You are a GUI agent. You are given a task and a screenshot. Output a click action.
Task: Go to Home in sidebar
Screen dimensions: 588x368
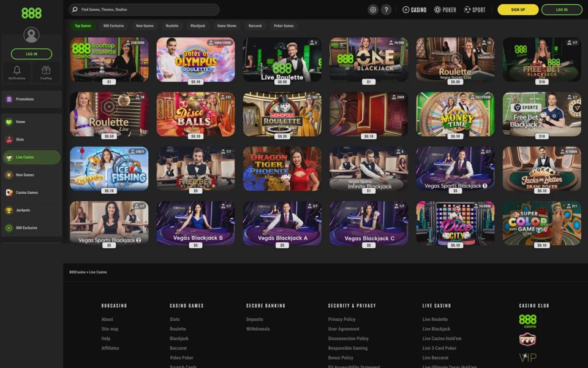(x=31, y=121)
